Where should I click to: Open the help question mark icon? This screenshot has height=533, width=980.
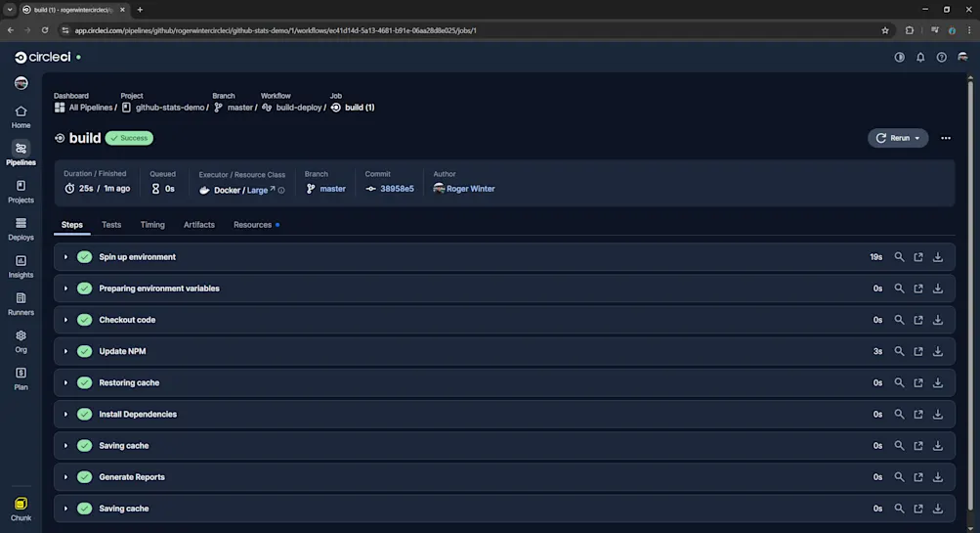click(941, 57)
